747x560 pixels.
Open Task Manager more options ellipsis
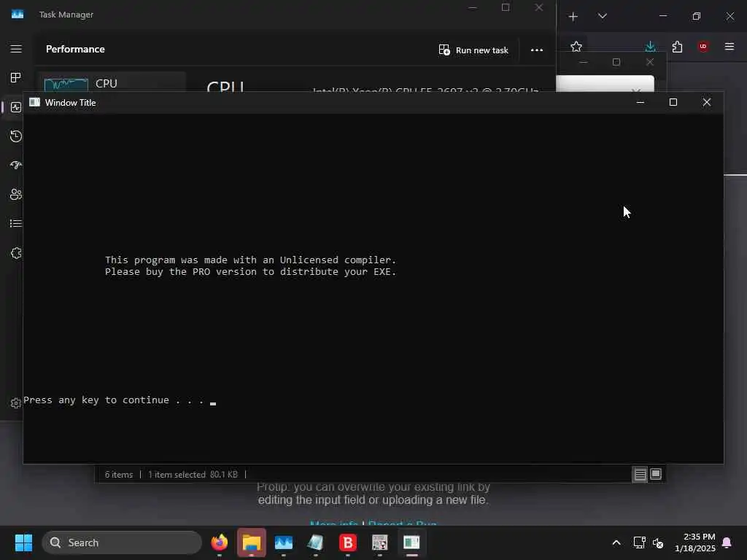[537, 50]
